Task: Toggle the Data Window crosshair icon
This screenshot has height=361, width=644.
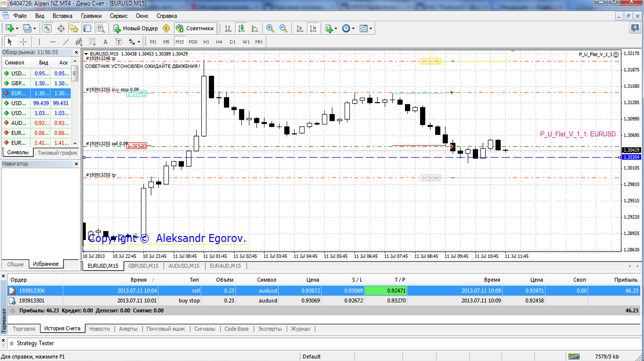Action: click(x=61, y=28)
